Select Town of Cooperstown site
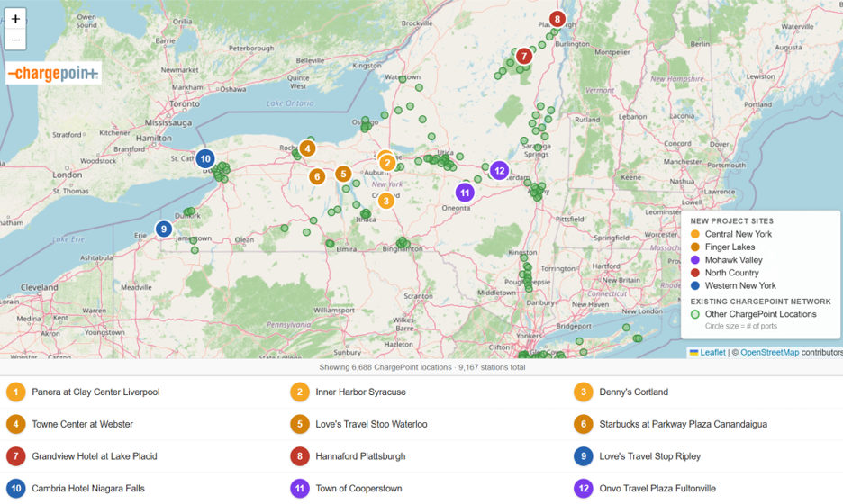The height and width of the screenshot is (504, 843). click(x=358, y=489)
